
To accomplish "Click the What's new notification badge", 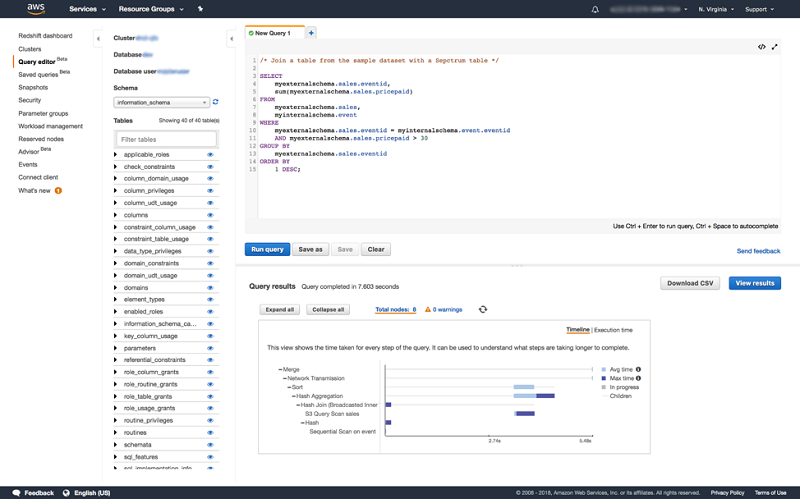I will (x=58, y=190).
